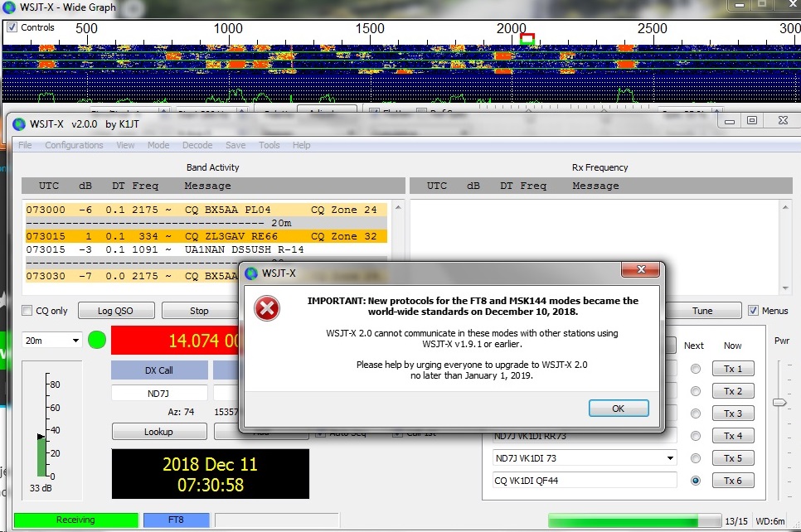This screenshot has width=801, height=532.
Task: Click the CQ VK1DI QF44 message field
Action: coord(585,481)
